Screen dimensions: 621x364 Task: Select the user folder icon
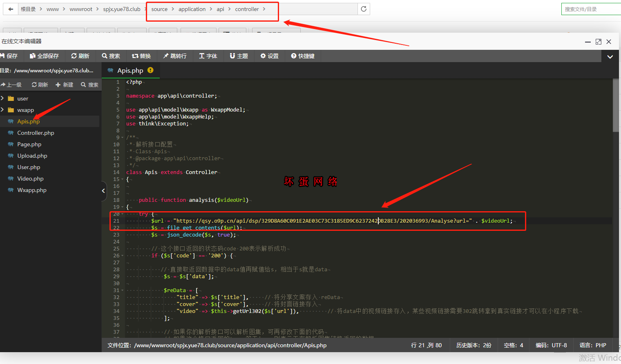[x=11, y=98]
